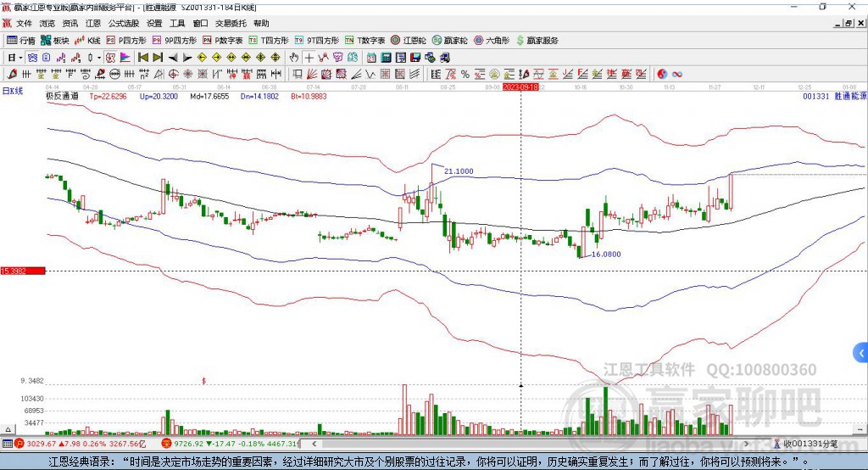
Task: Open 赢家服务 with the dollar icon
Action: [537, 41]
